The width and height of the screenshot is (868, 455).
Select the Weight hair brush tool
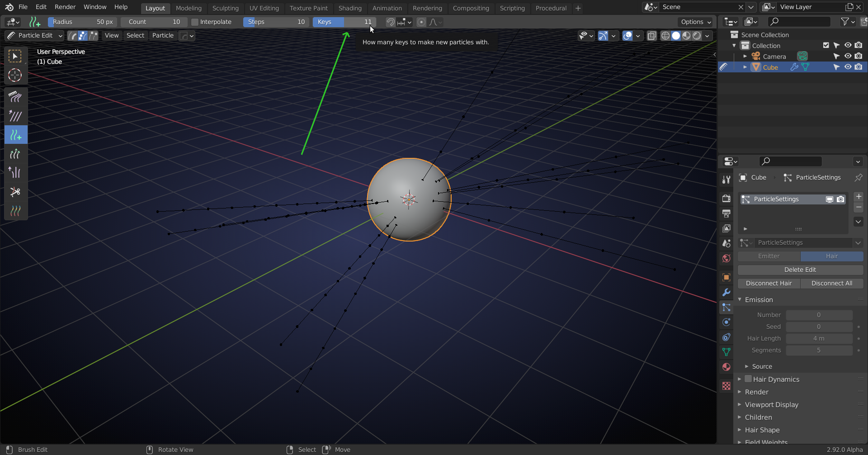tap(15, 211)
